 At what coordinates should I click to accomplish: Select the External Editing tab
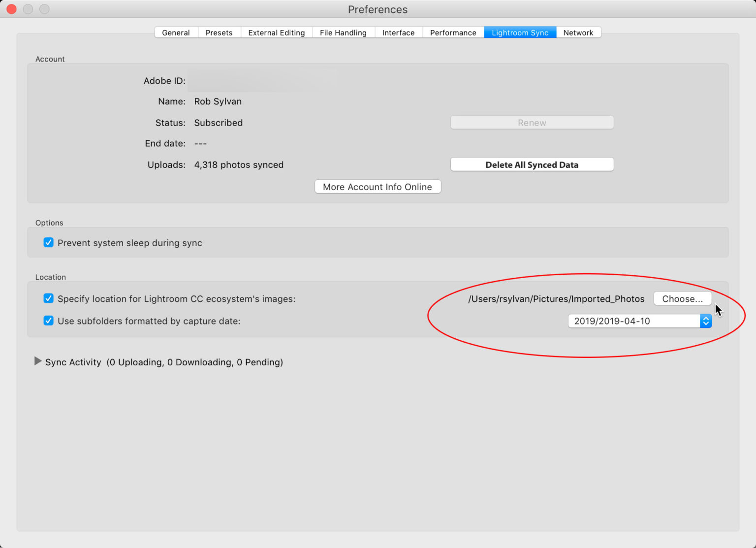point(276,32)
